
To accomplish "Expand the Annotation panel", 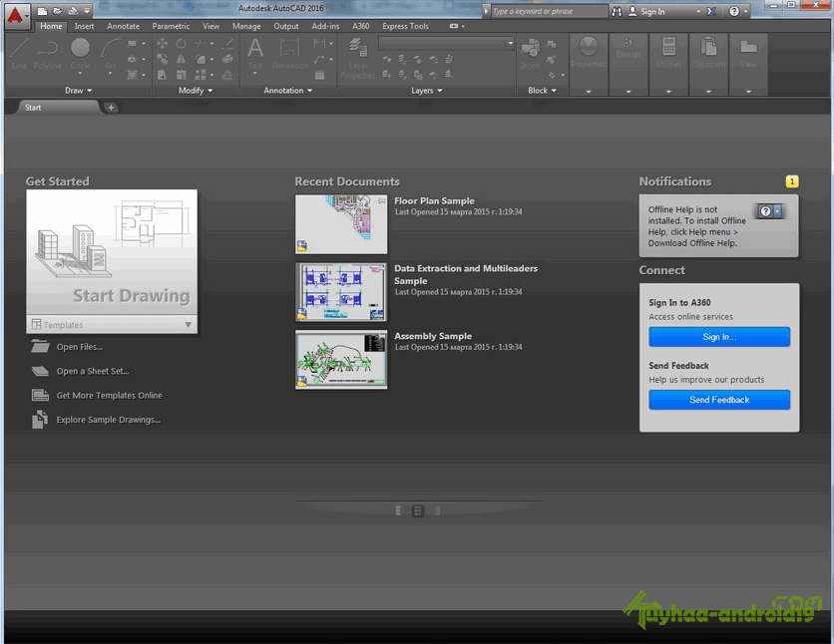I will [287, 91].
